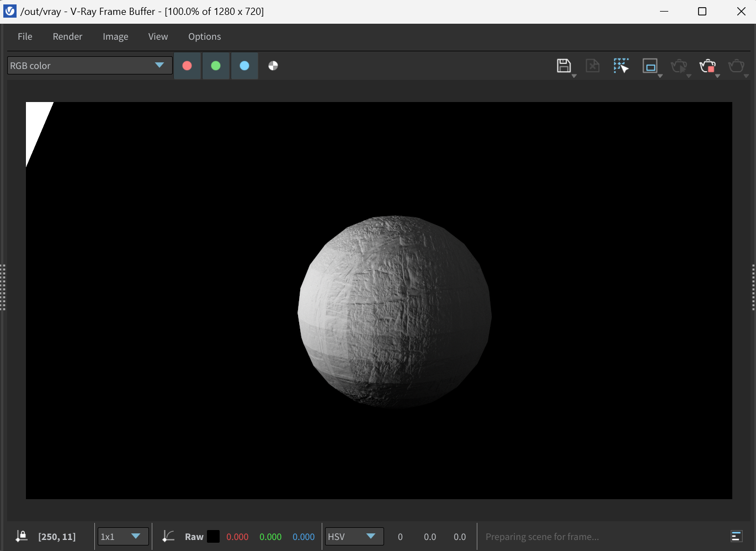
Task: Click the color curve icon near Raw
Action: pyautogui.click(x=168, y=536)
